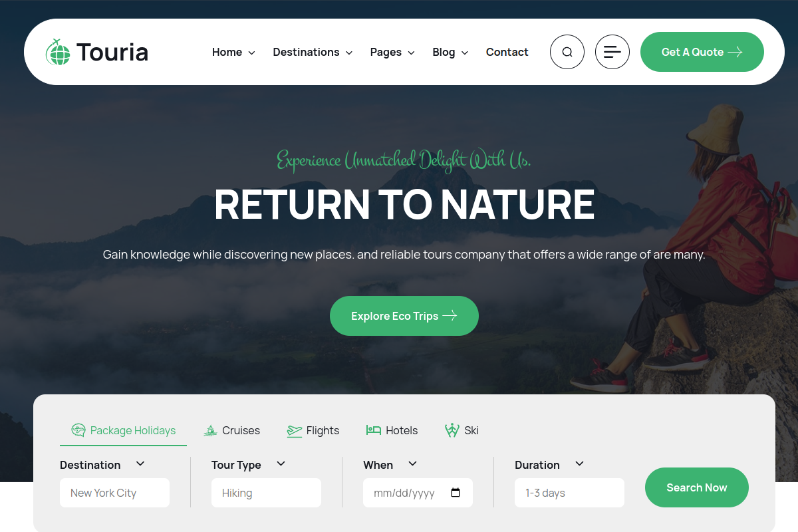This screenshot has width=798, height=532.
Task: Expand the Tour Type chevron
Action: coord(281,464)
